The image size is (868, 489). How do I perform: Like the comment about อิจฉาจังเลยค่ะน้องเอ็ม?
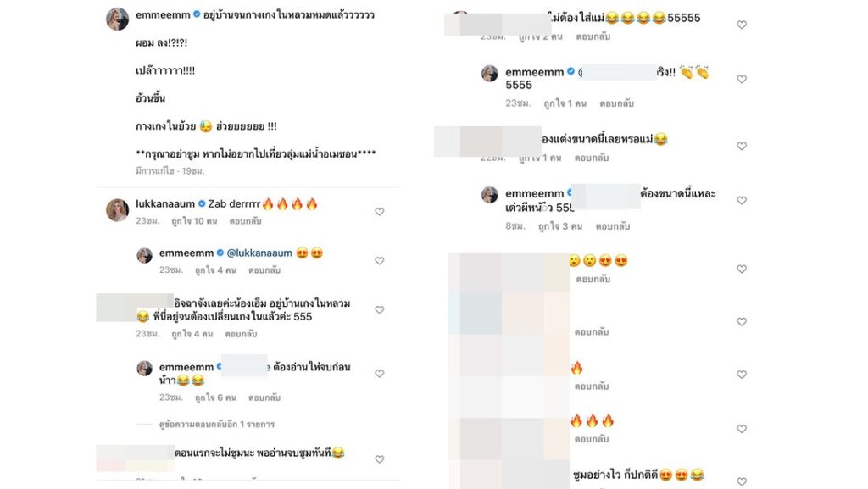click(379, 310)
